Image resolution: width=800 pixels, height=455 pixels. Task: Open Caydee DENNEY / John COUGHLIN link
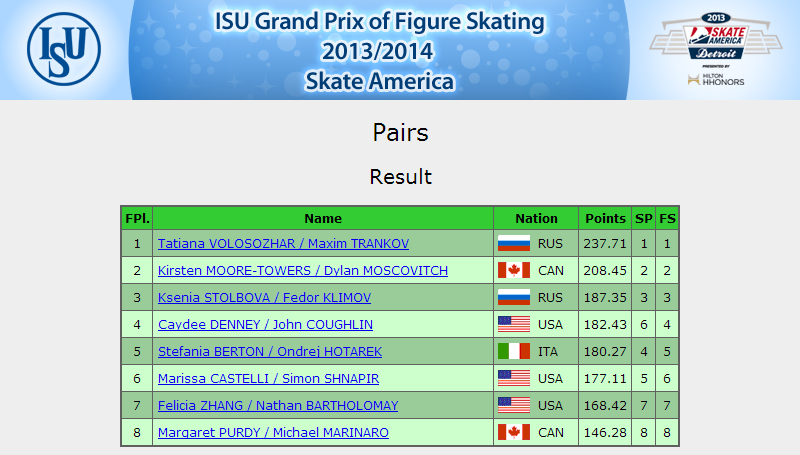pyautogui.click(x=265, y=325)
